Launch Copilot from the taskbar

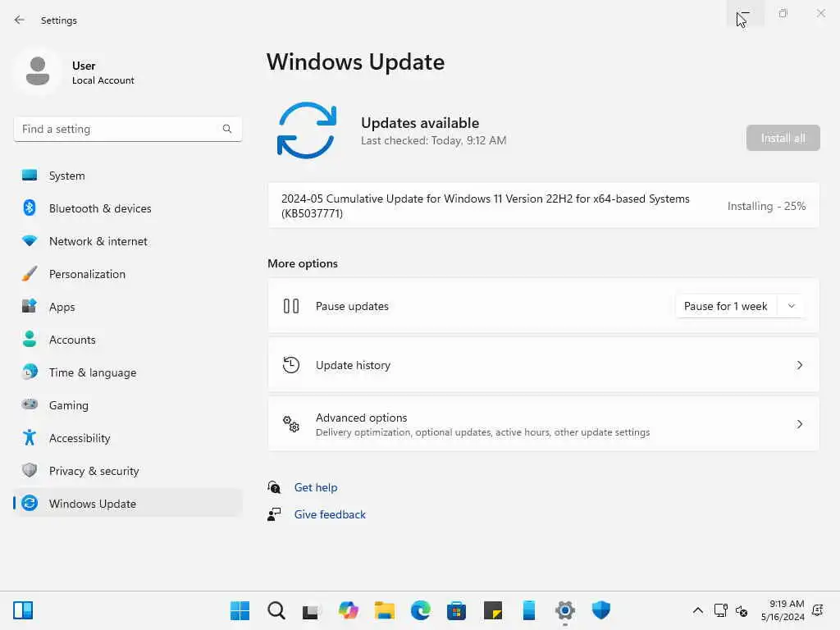pyautogui.click(x=348, y=610)
